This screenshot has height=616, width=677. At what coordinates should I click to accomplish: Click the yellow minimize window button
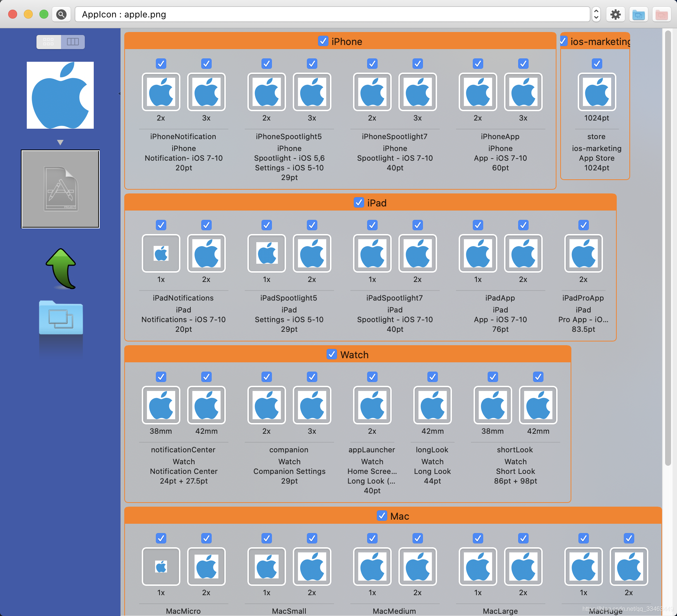(28, 15)
